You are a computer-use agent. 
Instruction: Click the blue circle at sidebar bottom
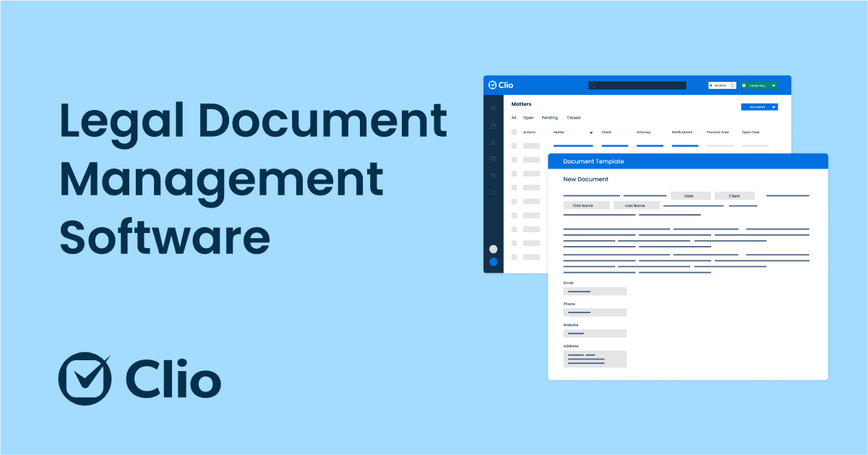coord(493,262)
